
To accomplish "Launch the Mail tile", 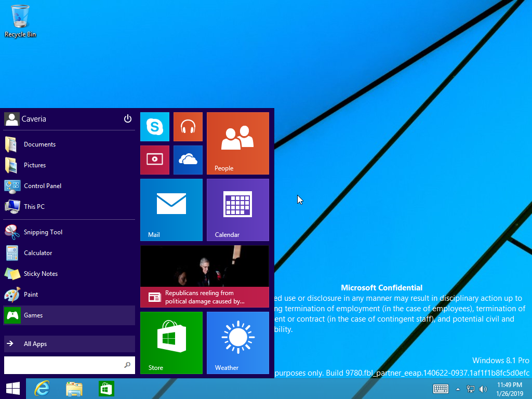I will point(171,210).
